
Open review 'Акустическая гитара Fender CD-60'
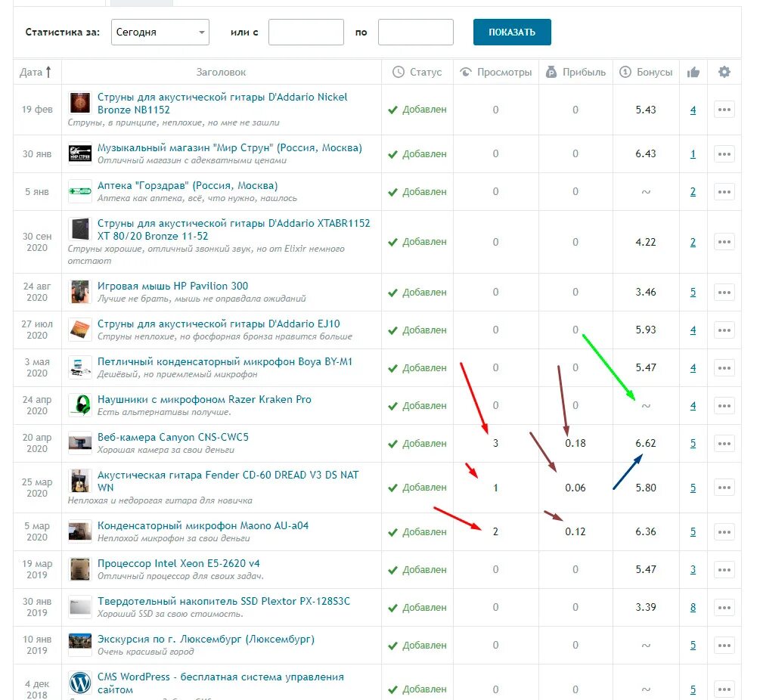tap(228, 481)
